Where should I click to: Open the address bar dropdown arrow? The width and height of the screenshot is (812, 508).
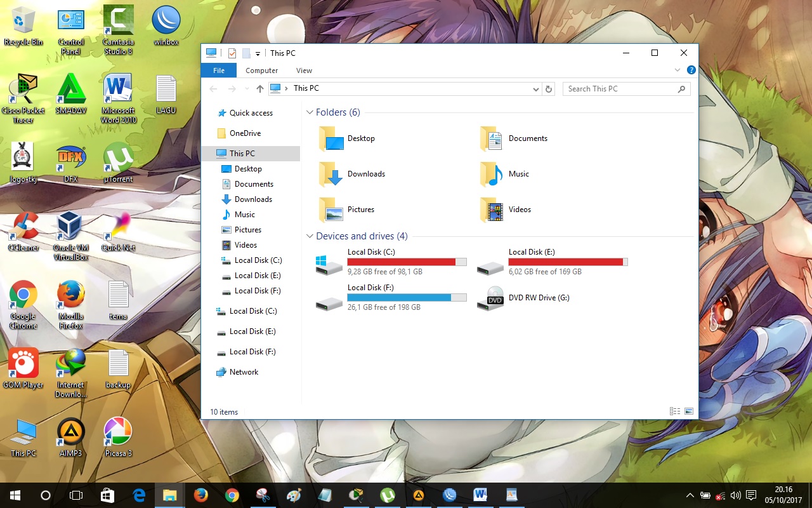[535, 88]
